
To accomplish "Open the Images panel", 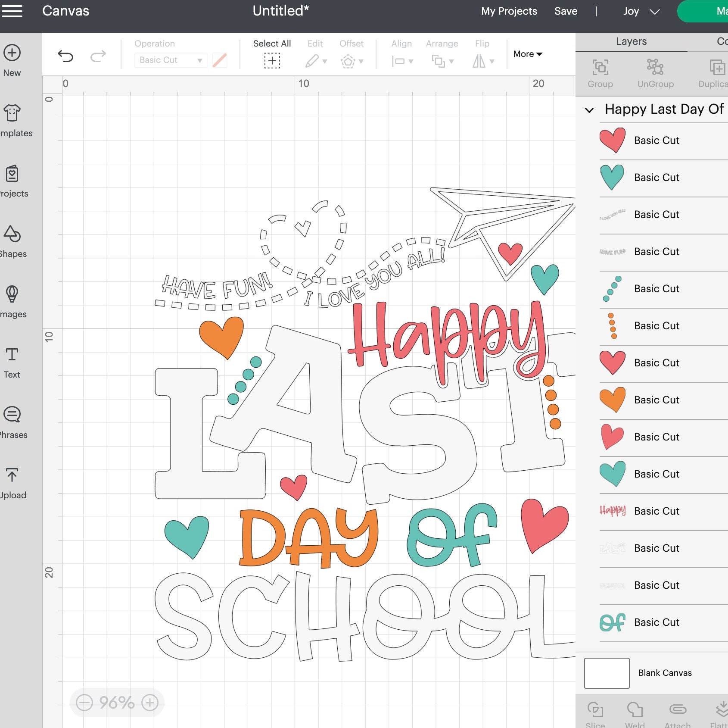I will [13, 301].
